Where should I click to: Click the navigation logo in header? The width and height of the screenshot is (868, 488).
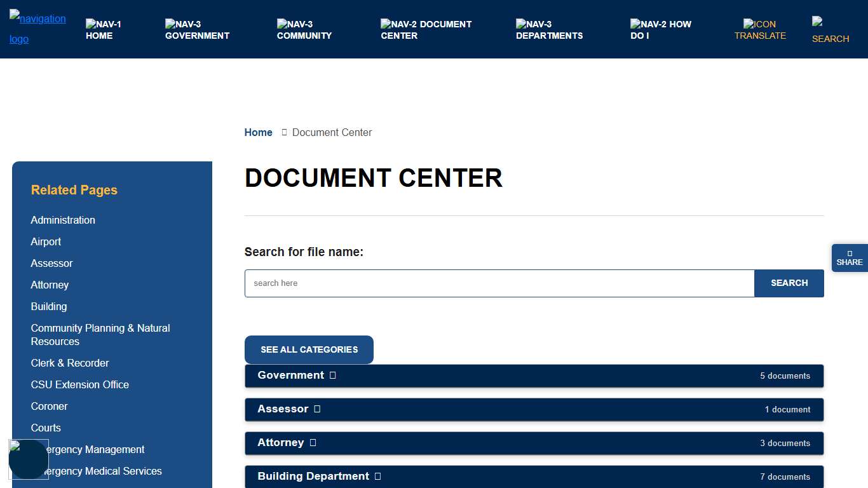pyautogui.click(x=37, y=29)
